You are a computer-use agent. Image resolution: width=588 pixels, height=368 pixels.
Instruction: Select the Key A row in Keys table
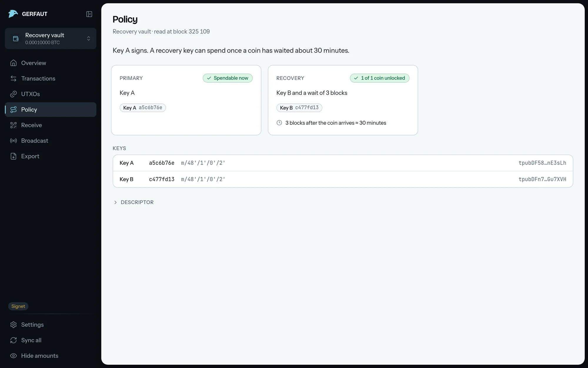click(343, 163)
